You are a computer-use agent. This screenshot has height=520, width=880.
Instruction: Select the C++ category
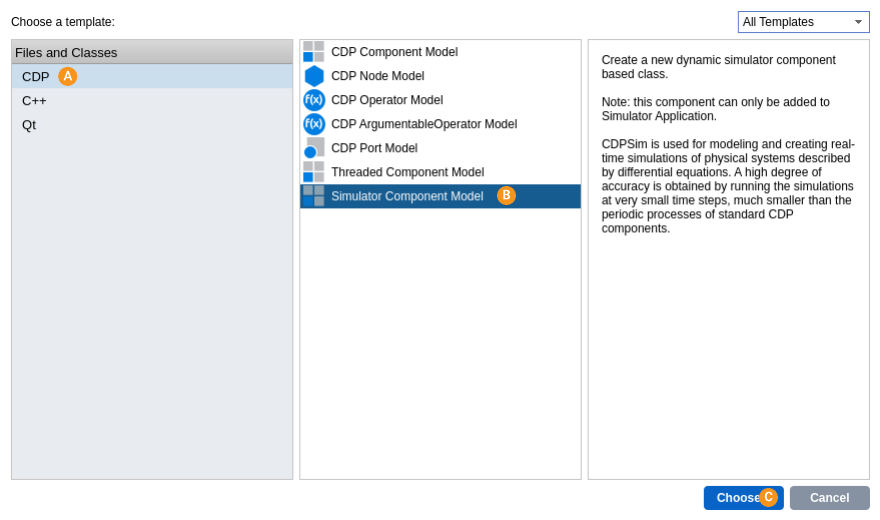click(34, 101)
